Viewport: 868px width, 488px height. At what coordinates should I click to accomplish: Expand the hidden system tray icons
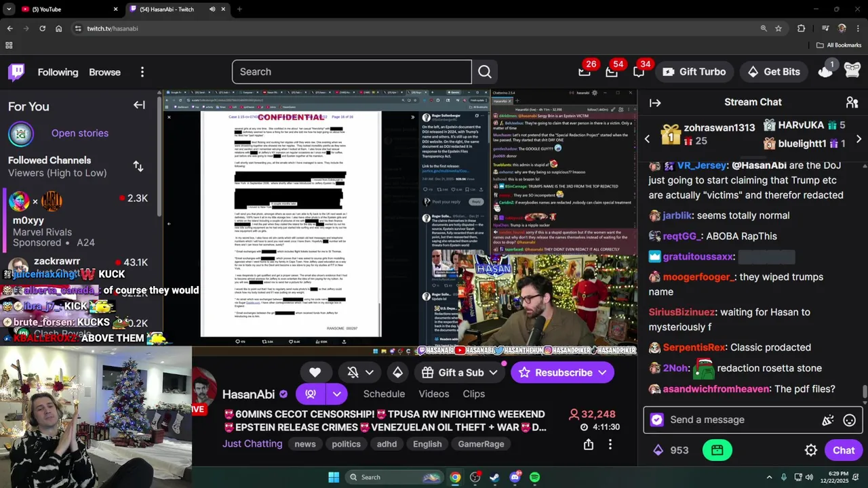point(770,477)
